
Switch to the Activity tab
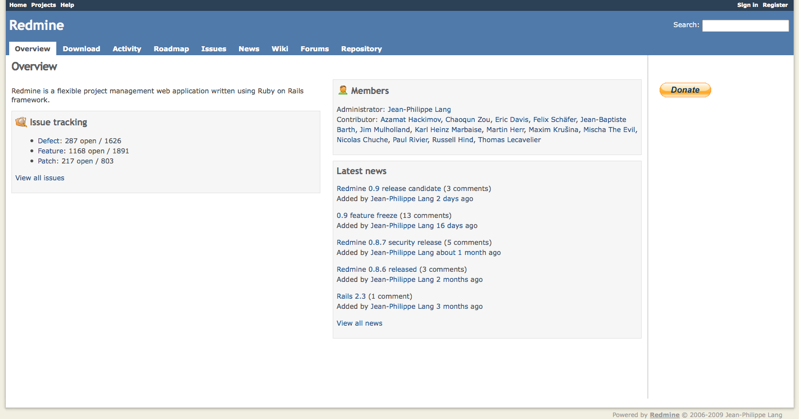click(127, 49)
